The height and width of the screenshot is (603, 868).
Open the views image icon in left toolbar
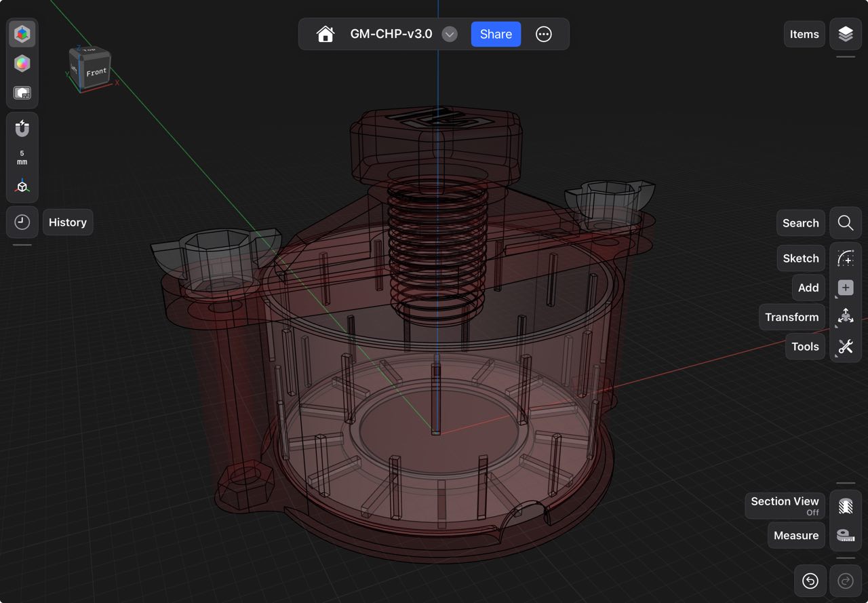point(22,93)
